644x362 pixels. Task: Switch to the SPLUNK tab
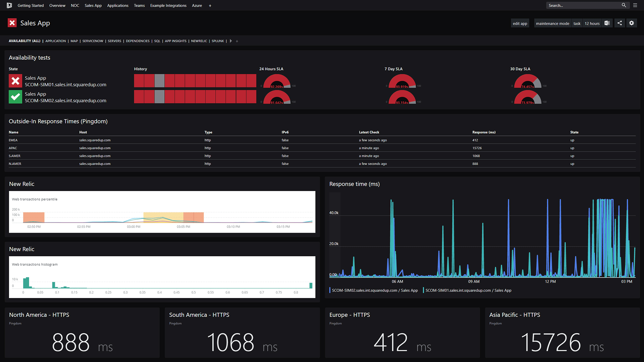point(218,41)
